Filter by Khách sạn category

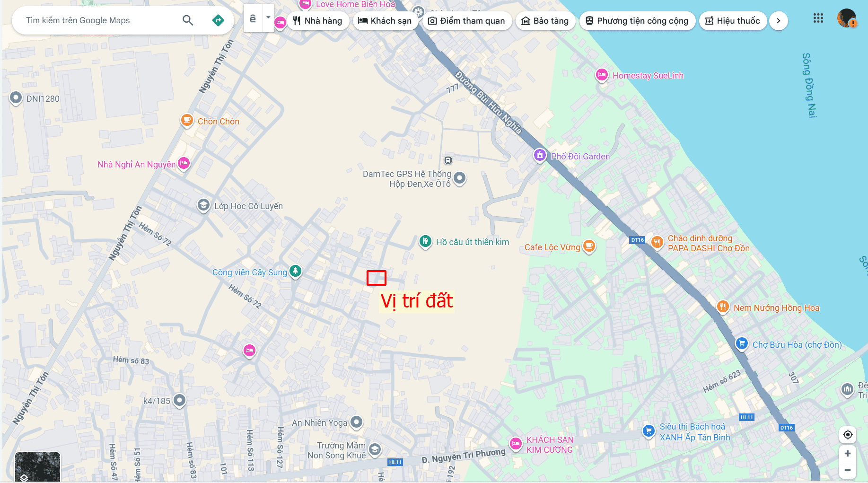[x=385, y=21]
